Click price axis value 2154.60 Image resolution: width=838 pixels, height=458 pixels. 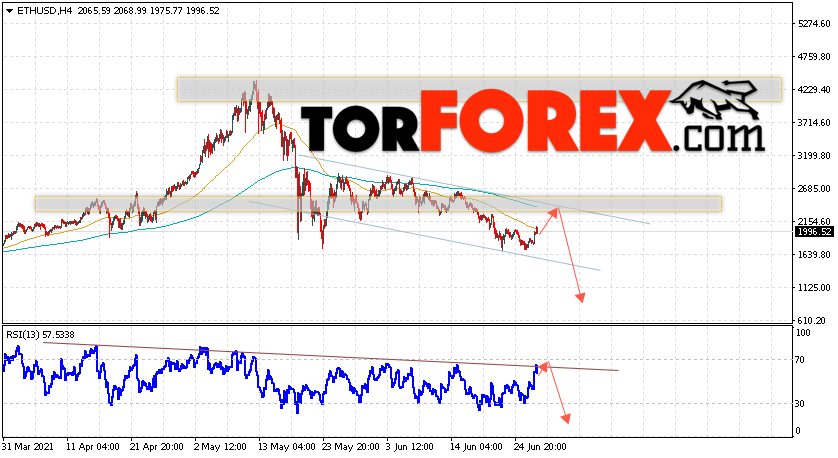coord(814,221)
